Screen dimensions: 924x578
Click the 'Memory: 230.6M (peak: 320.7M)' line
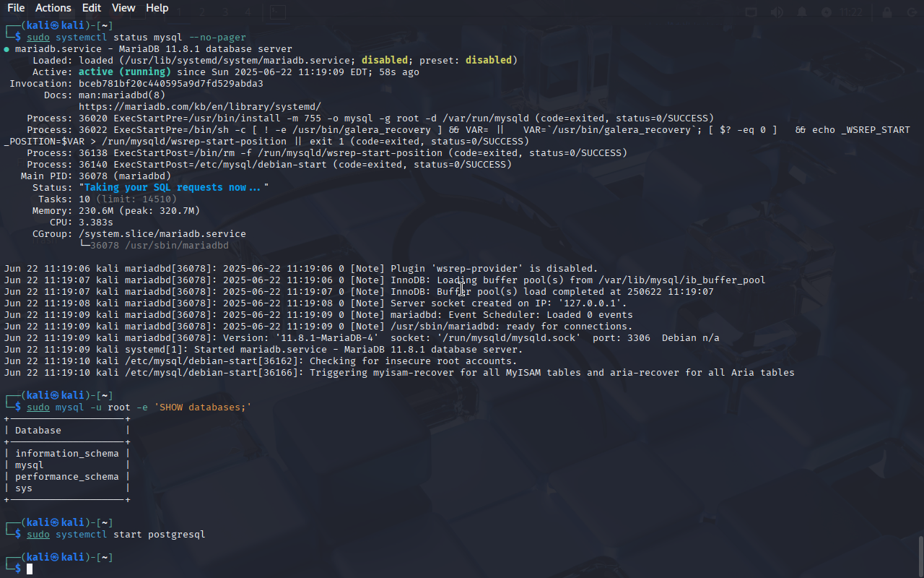(x=116, y=211)
